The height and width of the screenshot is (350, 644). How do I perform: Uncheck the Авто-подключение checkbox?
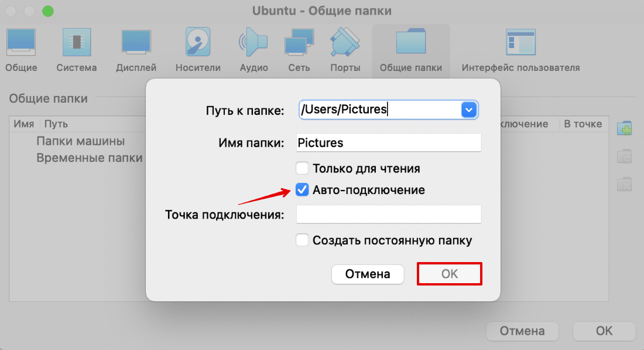pyautogui.click(x=302, y=190)
